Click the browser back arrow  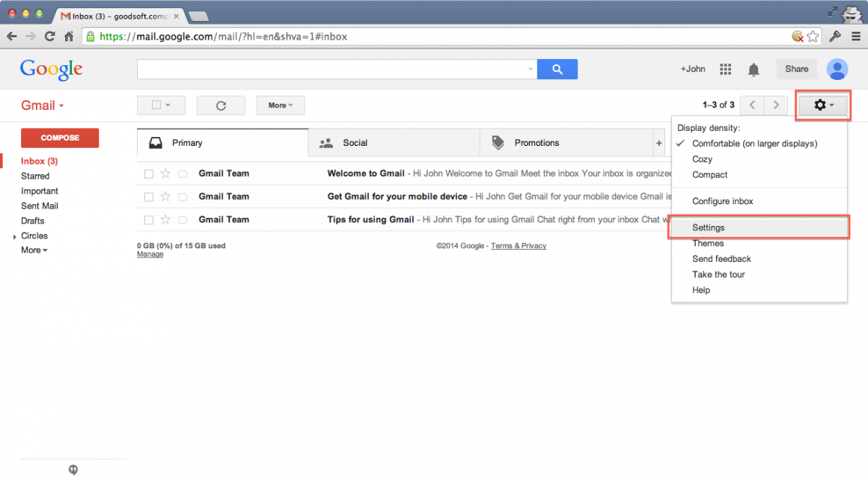[12, 37]
